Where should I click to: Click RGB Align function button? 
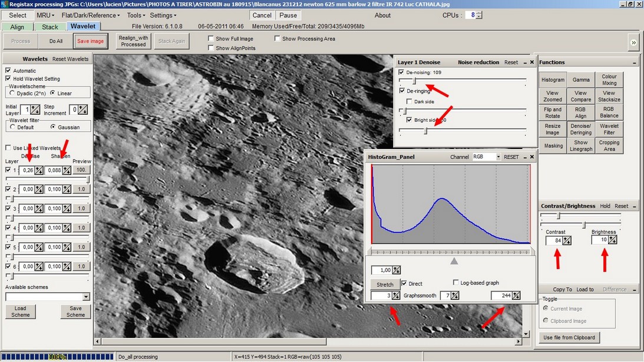(580, 112)
